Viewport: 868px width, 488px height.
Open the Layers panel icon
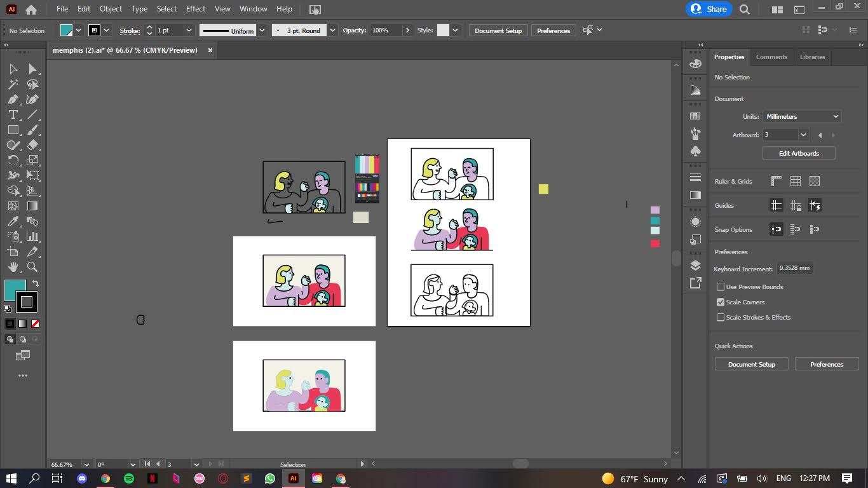tap(695, 265)
